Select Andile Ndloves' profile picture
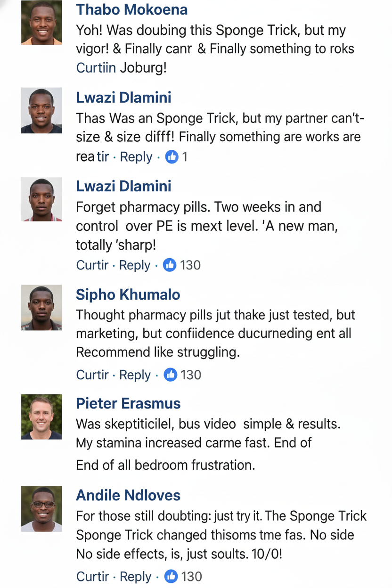Viewport: 392px width, 588px height. point(41,509)
